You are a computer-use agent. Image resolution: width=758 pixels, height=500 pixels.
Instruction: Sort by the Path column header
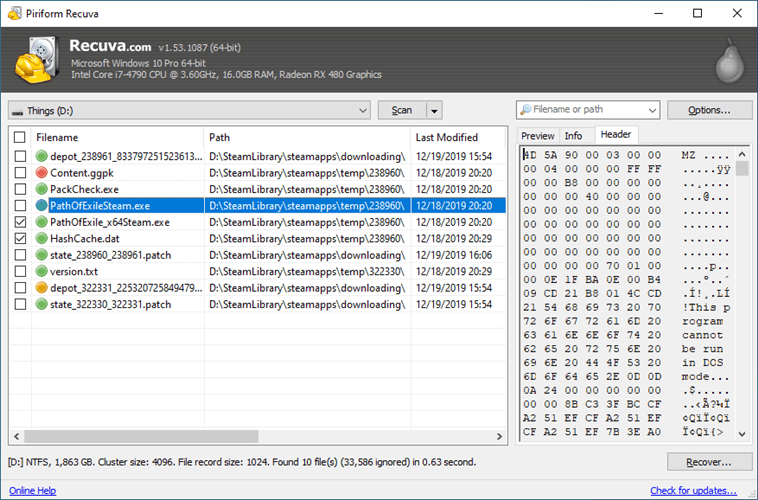[307, 137]
